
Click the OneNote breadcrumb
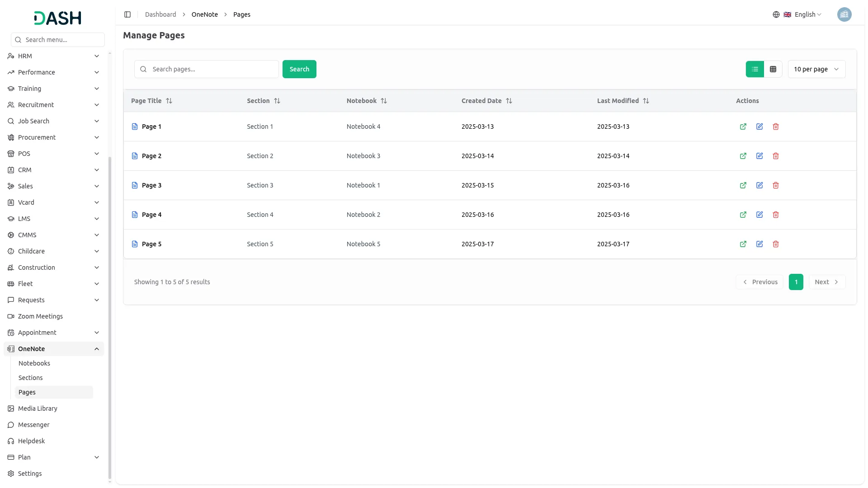point(205,14)
